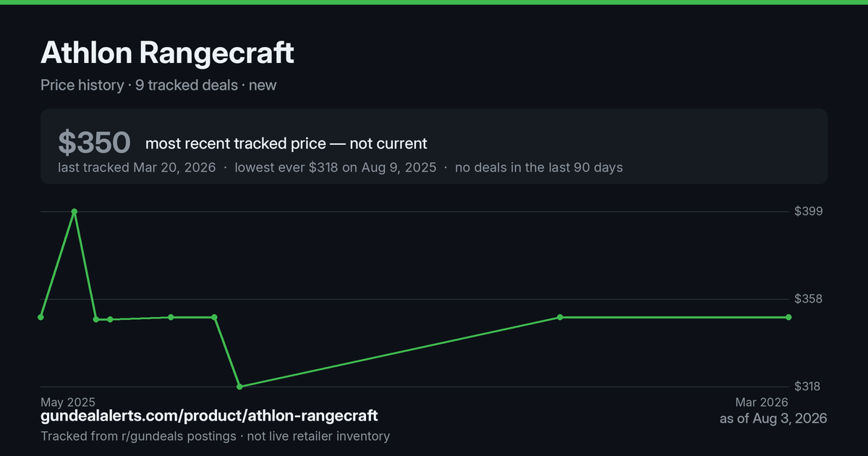Viewport: 868px width, 456px height.
Task: Click the data point where line rises back to $350
Action: [560, 317]
